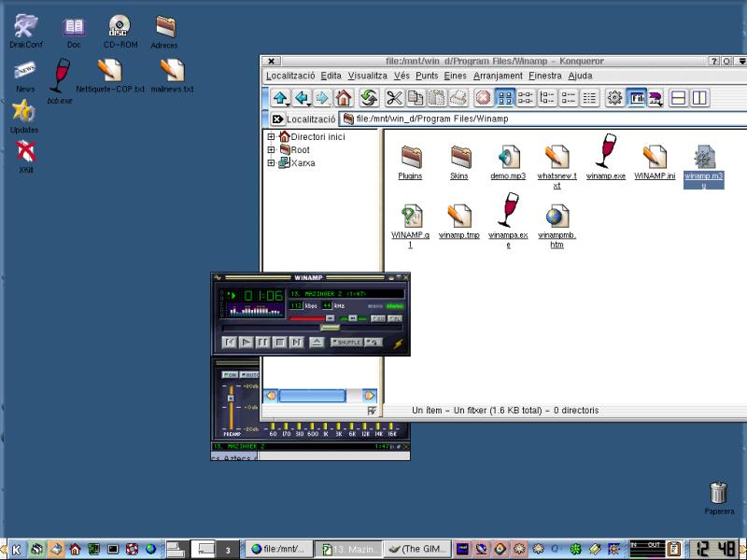Split the Konqueror view top/bottom

(678, 98)
